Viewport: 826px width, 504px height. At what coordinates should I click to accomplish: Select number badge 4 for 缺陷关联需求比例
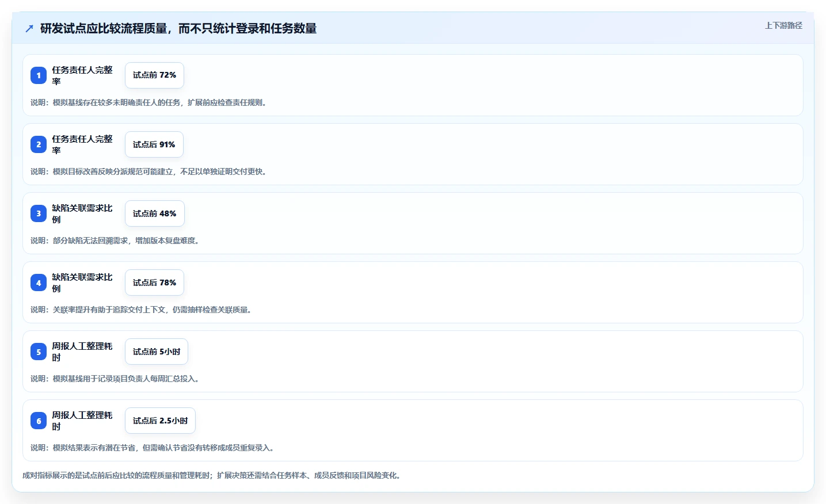[39, 282]
